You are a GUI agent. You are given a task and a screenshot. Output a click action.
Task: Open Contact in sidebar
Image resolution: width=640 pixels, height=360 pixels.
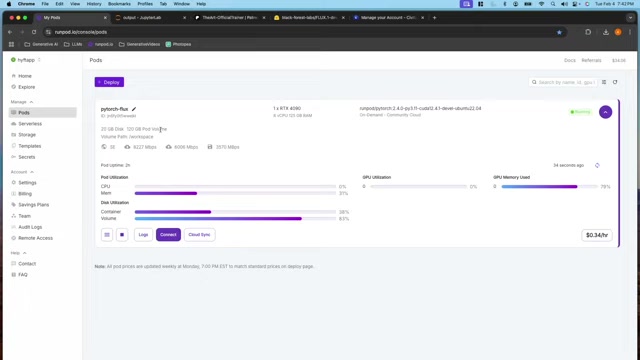tap(27, 264)
